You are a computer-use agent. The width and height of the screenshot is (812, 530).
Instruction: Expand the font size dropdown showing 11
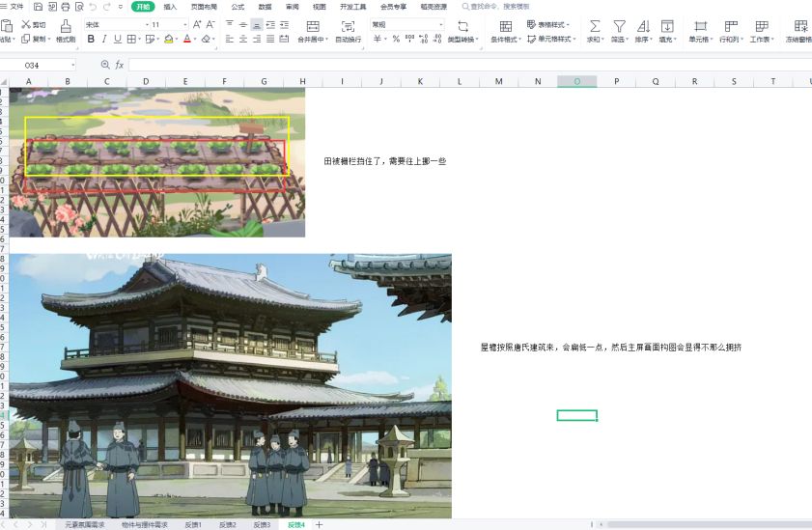click(x=171, y=24)
